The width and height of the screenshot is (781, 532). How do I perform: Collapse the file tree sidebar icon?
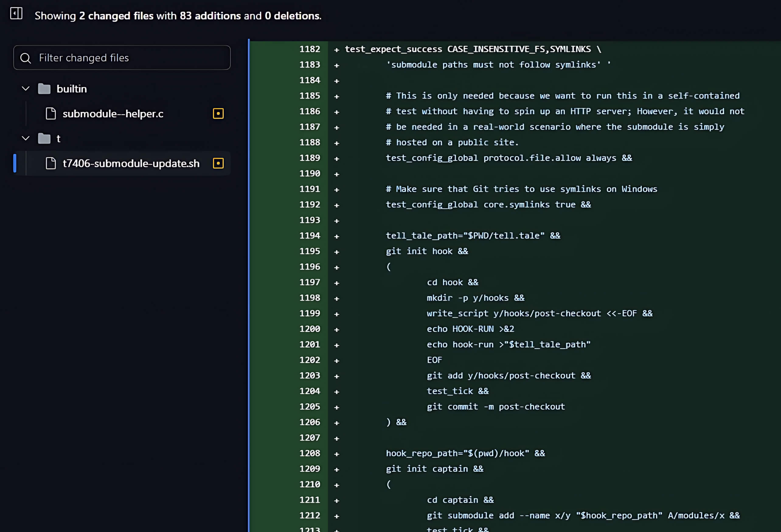(16, 13)
